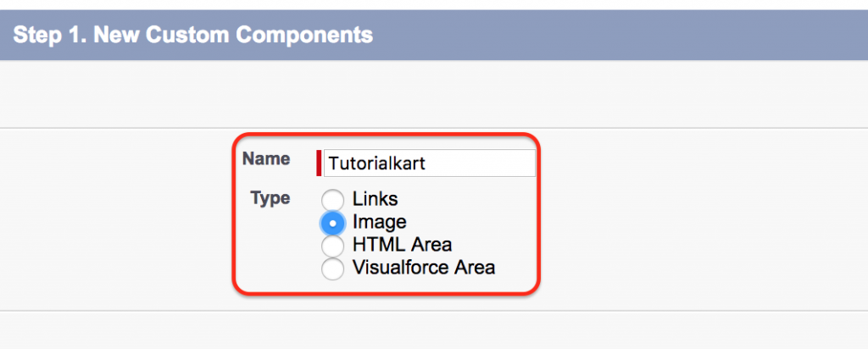
Task: Click the HTML Area label text
Action: click(402, 244)
